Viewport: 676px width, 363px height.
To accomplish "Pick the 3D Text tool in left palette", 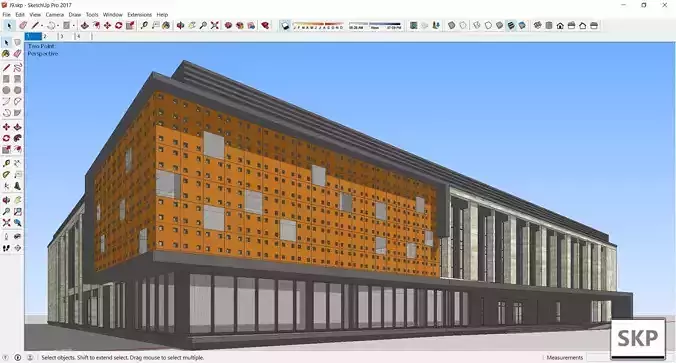I will tap(17, 186).
